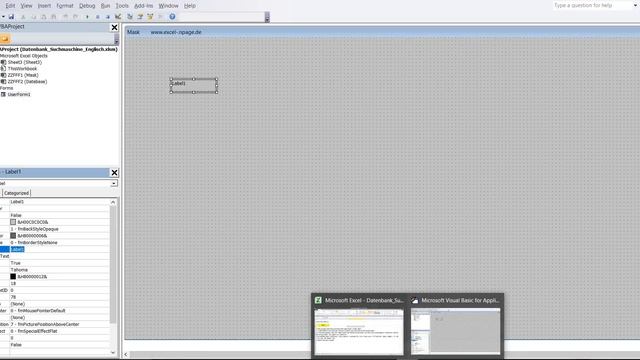
Task: Click the form designer horizontal scroll left arrow
Action: 126,354
